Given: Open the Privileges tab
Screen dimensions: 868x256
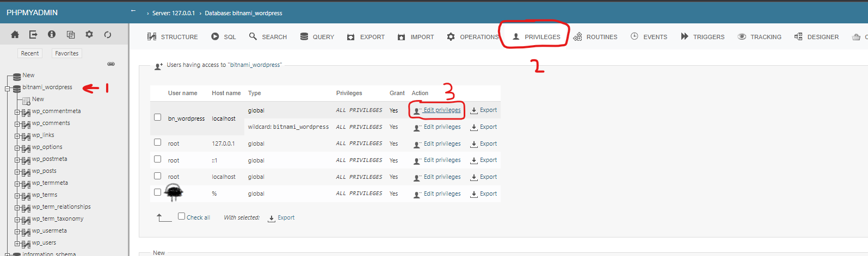Looking at the screenshot, I should (537, 37).
